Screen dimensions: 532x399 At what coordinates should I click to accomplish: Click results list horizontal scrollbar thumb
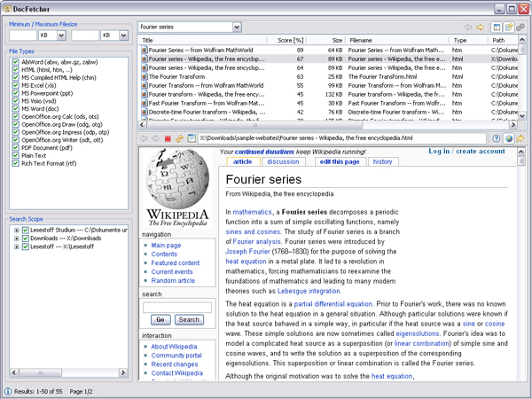pos(254,125)
